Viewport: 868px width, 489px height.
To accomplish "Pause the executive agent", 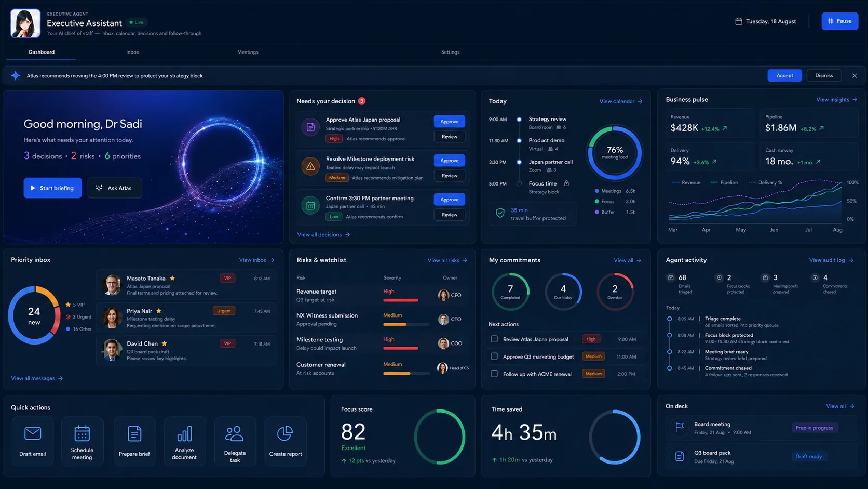I will coord(839,21).
